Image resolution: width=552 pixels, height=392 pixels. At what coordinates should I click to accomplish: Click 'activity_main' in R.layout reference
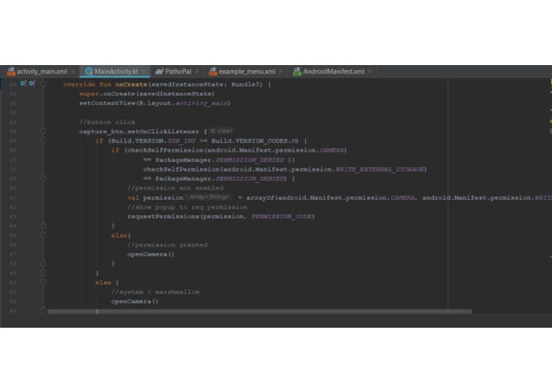tap(202, 103)
